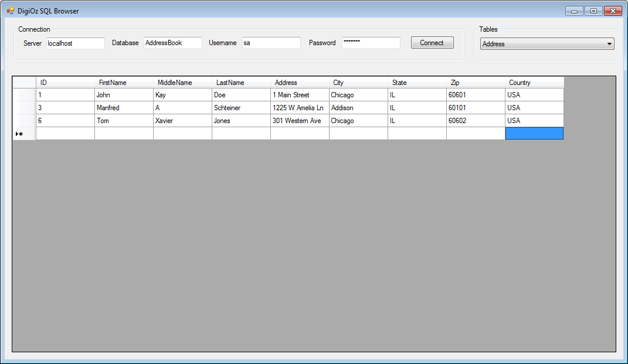Viewport: 628px width, 364px height.
Task: Click the cell with 1225 W Amelia Ln
Action: click(300, 108)
